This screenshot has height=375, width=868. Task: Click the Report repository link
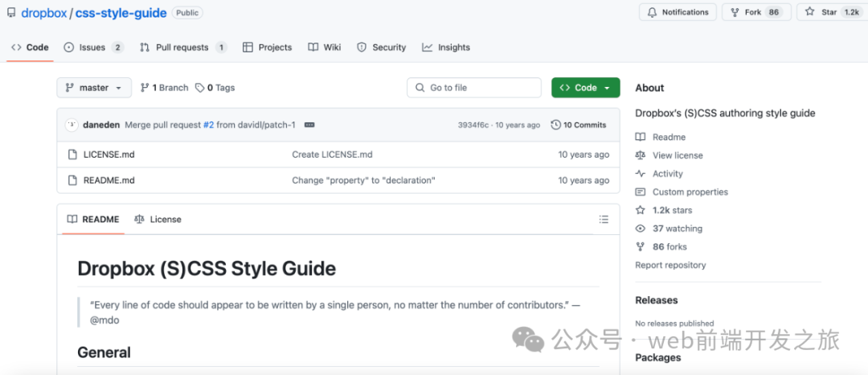tap(670, 265)
